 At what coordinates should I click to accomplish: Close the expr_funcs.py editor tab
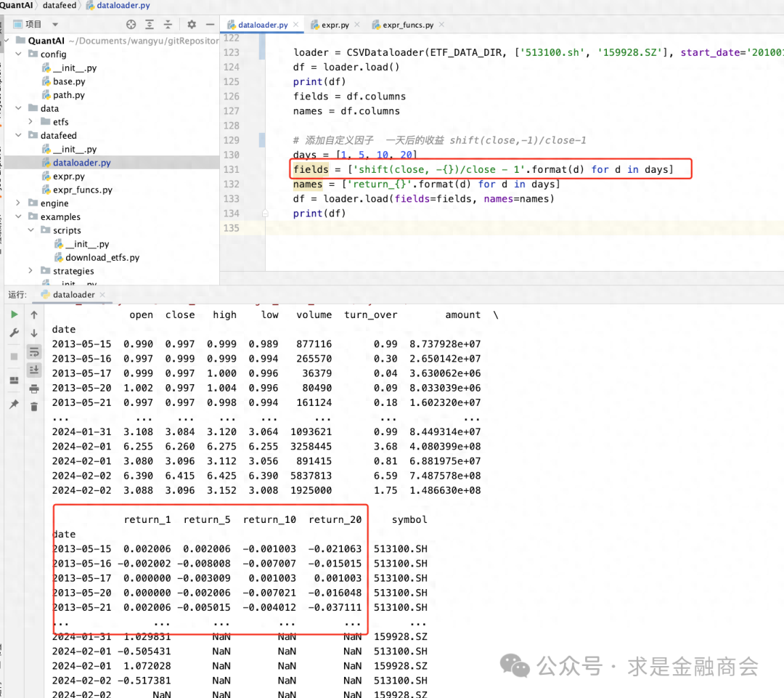pos(441,24)
